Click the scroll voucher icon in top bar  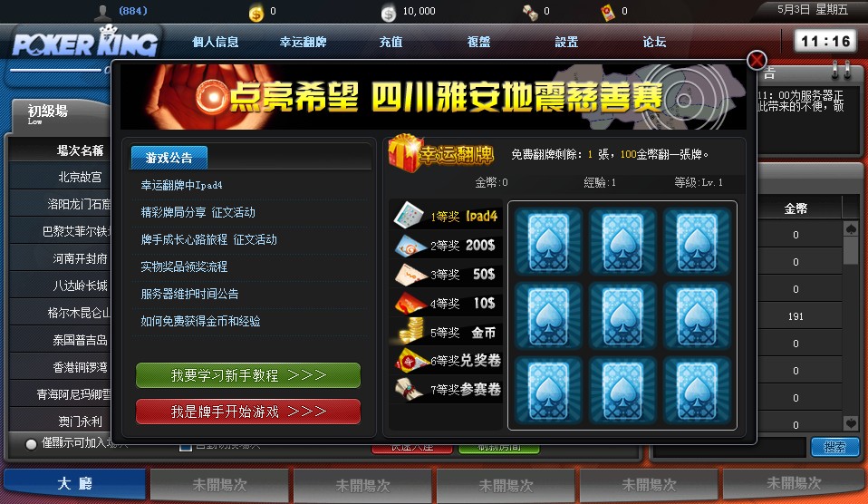(530, 12)
